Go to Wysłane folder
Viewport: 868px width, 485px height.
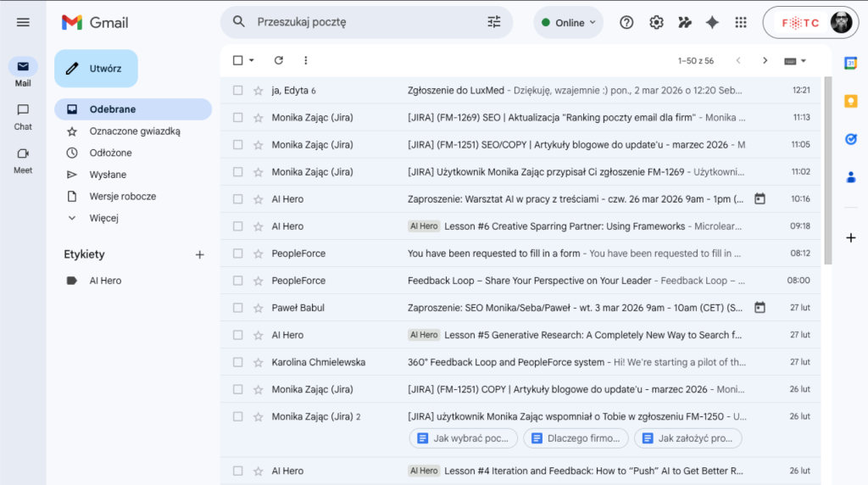point(108,175)
